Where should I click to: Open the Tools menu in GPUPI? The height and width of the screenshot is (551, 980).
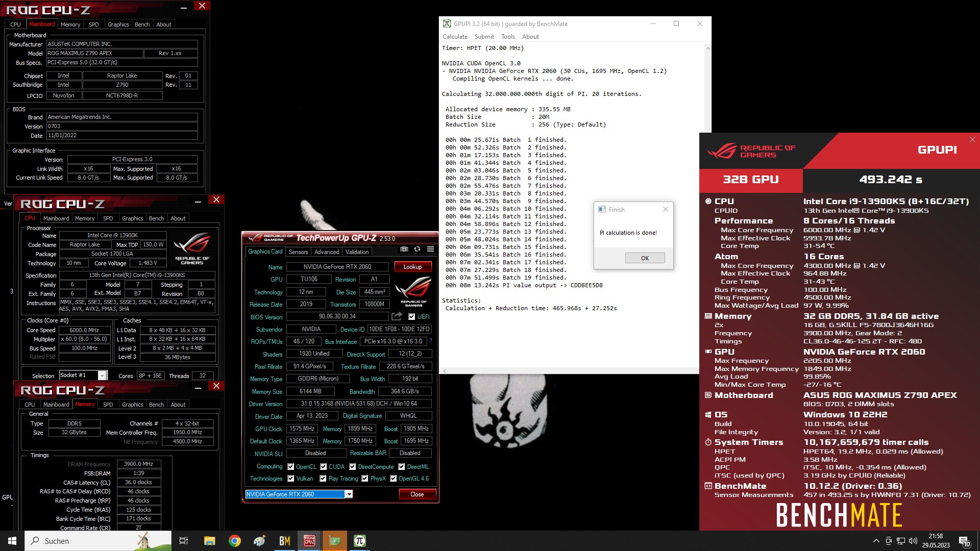coord(508,37)
